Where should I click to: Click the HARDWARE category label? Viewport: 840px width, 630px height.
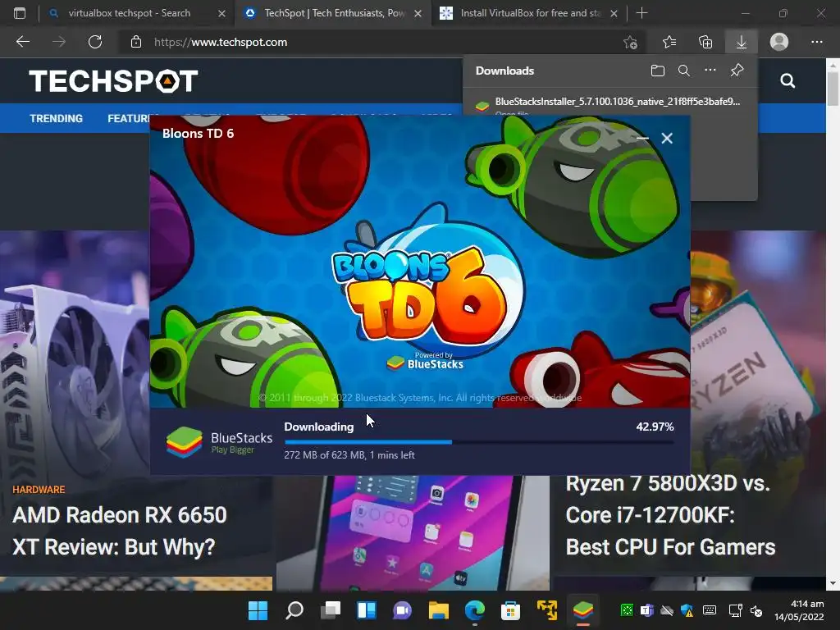pyautogui.click(x=39, y=490)
